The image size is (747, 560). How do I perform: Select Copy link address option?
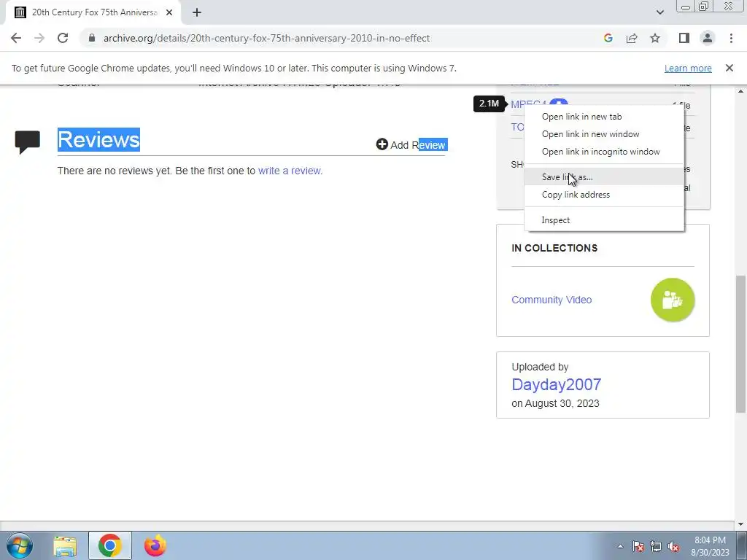pyautogui.click(x=604, y=195)
